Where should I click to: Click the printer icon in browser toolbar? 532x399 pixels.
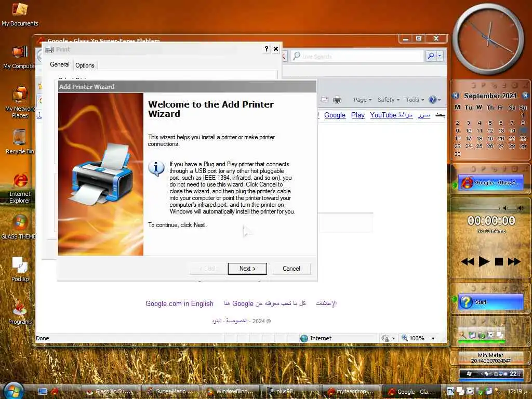pos(337,100)
